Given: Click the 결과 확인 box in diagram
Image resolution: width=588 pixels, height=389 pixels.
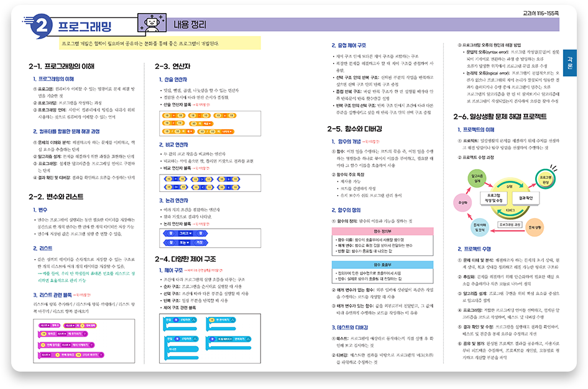Looking at the screenshot, I should pos(525,198).
